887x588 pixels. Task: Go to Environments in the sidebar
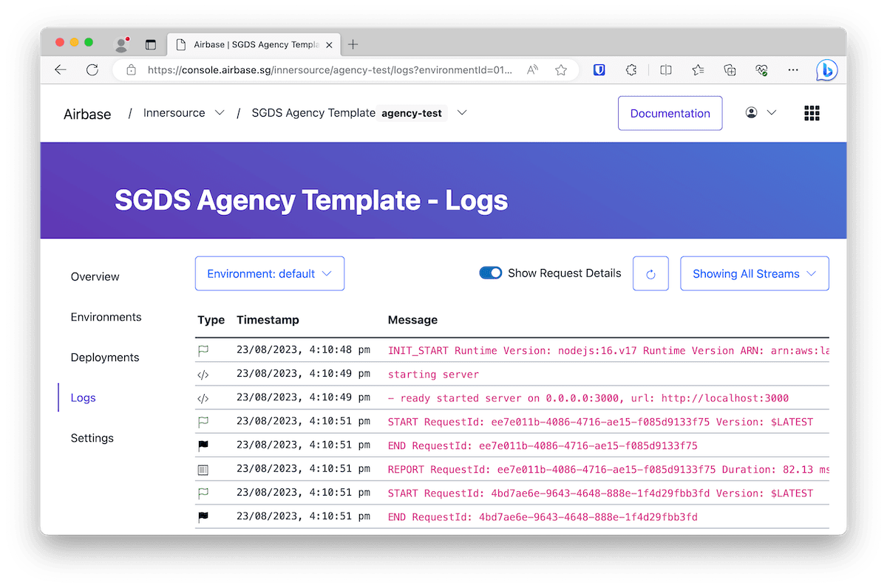pos(106,317)
